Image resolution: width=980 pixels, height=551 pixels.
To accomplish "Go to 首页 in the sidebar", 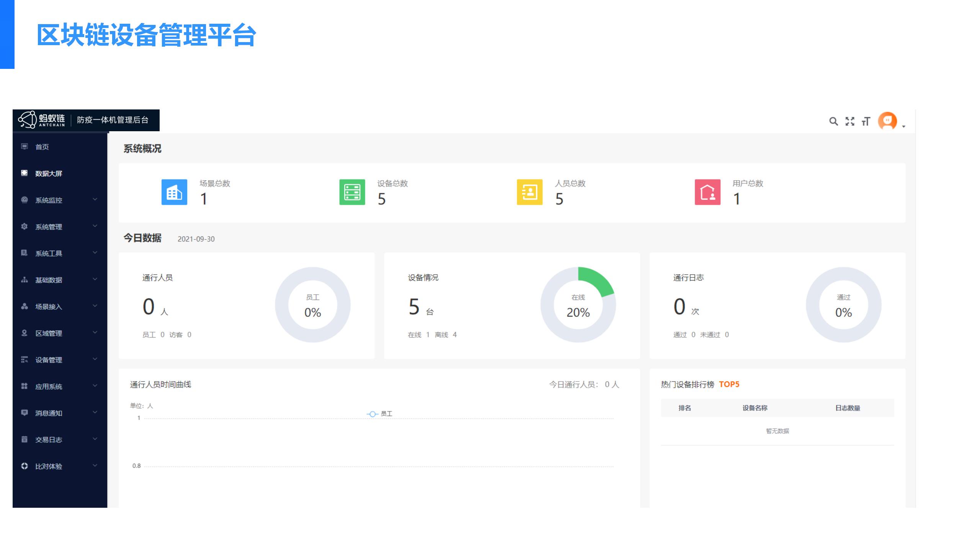I will pyautogui.click(x=42, y=147).
